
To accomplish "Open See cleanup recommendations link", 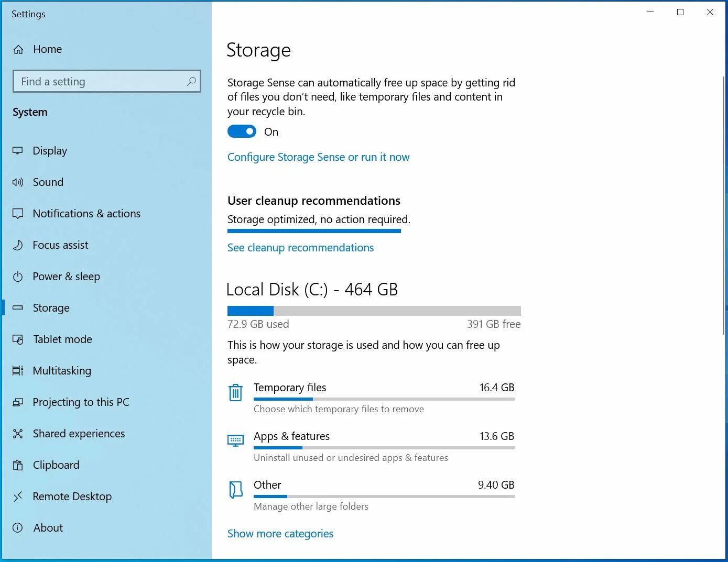I will tap(300, 248).
